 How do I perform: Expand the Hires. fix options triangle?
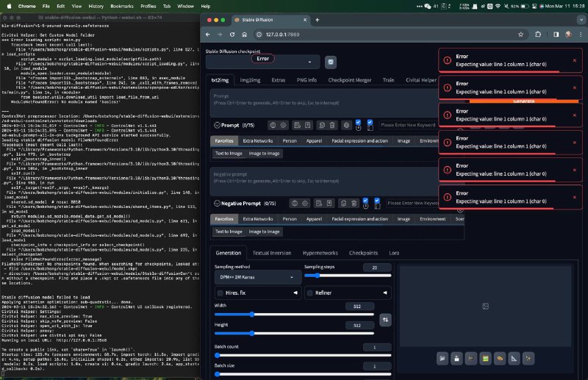pyautogui.click(x=295, y=293)
